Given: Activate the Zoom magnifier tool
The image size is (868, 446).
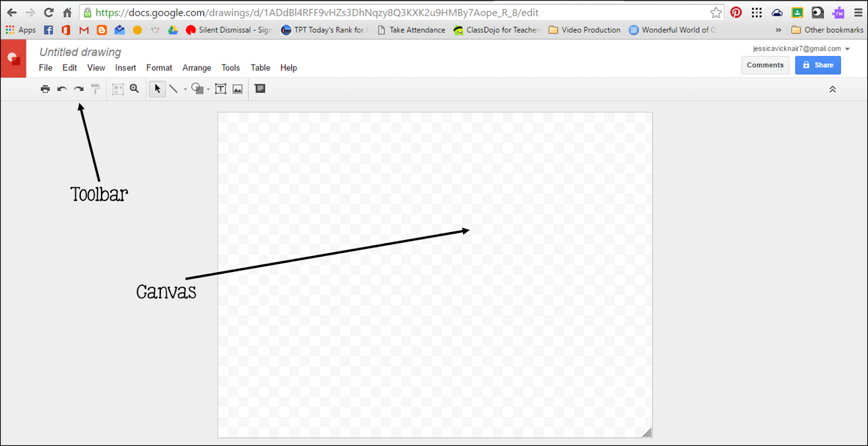Looking at the screenshot, I should click(135, 89).
